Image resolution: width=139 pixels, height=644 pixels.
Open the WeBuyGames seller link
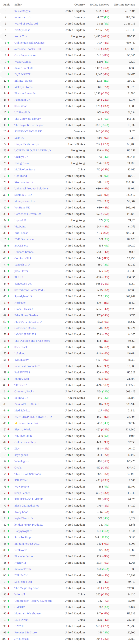click(23, 62)
